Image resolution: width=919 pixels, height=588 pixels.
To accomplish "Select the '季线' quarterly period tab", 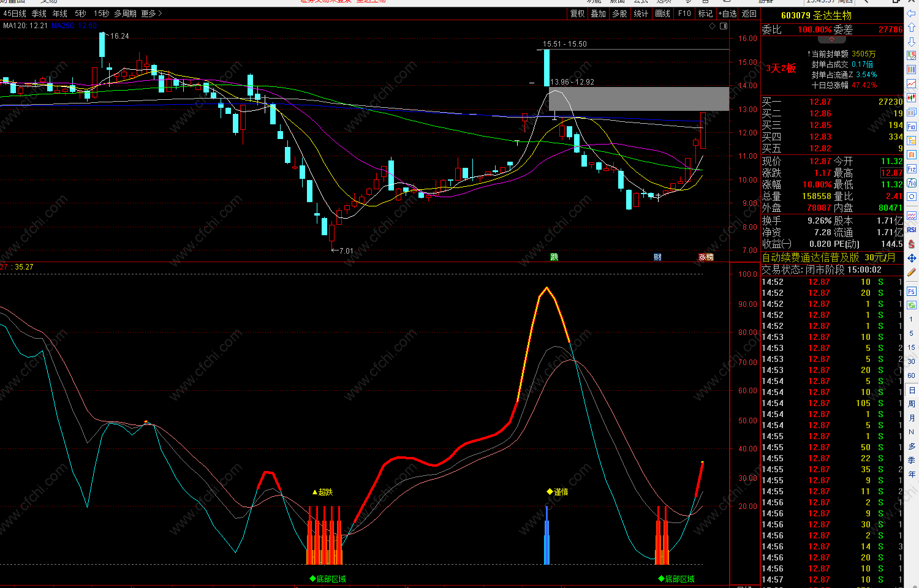I will pyautogui.click(x=39, y=13).
